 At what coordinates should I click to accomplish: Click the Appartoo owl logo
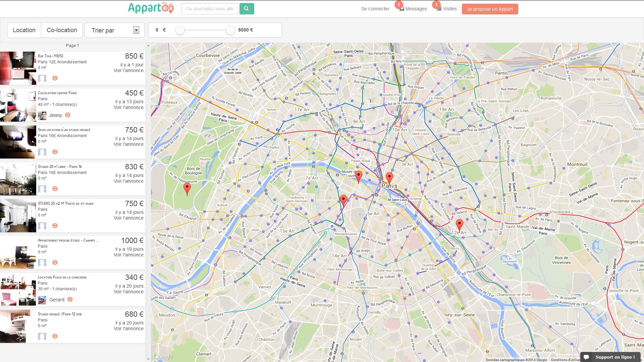[x=151, y=8]
